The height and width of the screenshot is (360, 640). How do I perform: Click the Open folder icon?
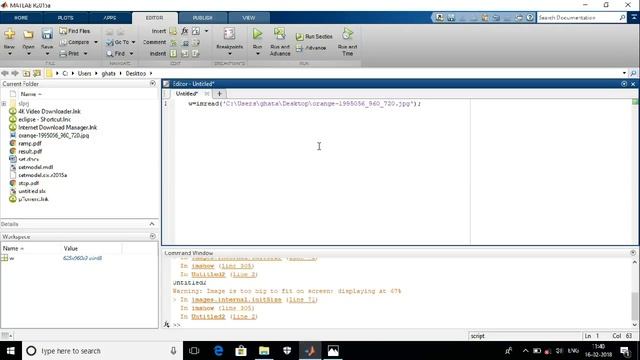pyautogui.click(x=28, y=34)
